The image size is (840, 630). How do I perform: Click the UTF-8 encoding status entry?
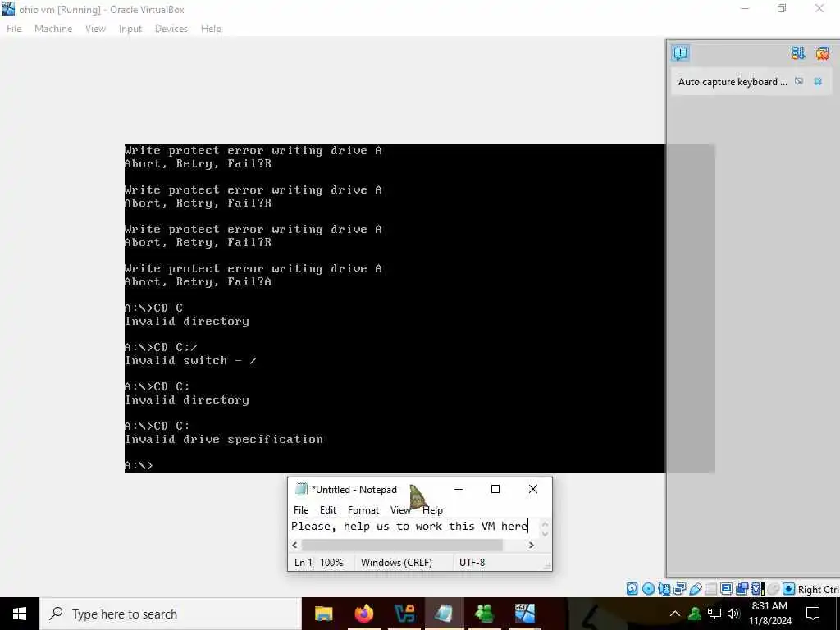click(x=472, y=563)
